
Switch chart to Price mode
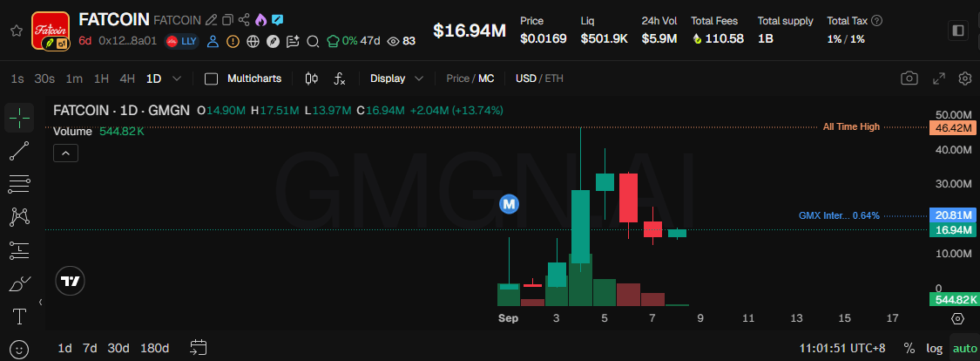tap(457, 78)
